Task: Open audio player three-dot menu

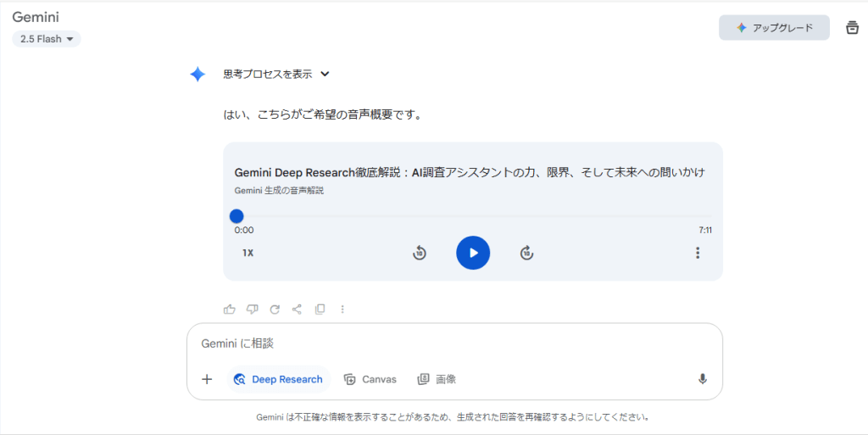Action: tap(698, 253)
